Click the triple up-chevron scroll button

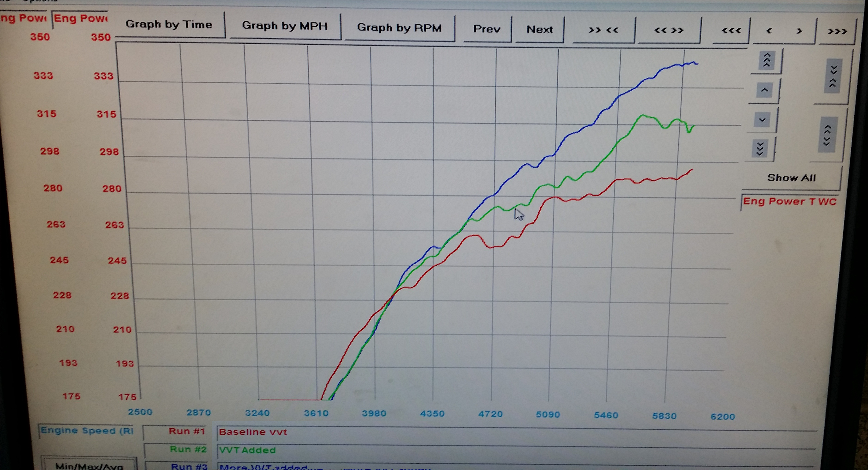[x=767, y=61]
